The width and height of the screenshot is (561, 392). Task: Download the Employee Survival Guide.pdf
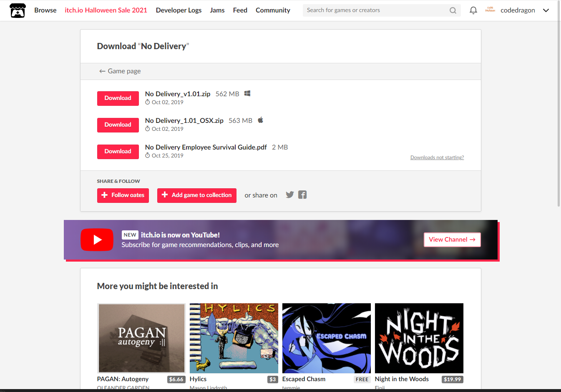[118, 152]
